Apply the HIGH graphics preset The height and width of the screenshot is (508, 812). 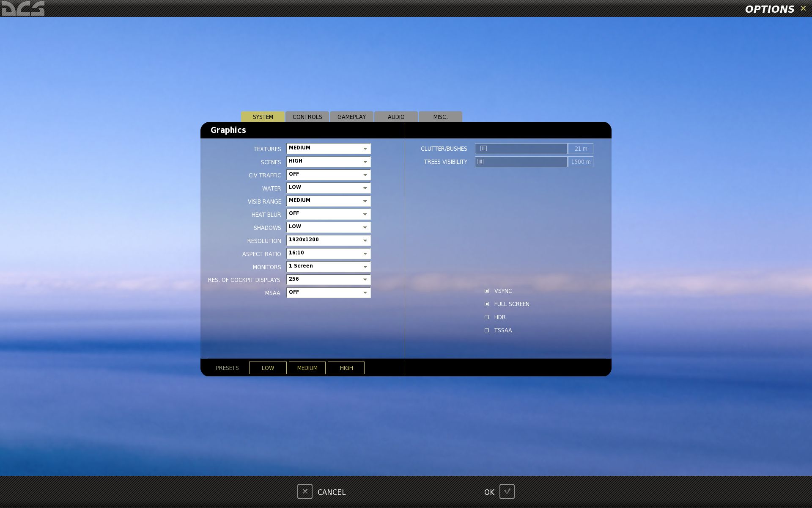pos(346,368)
